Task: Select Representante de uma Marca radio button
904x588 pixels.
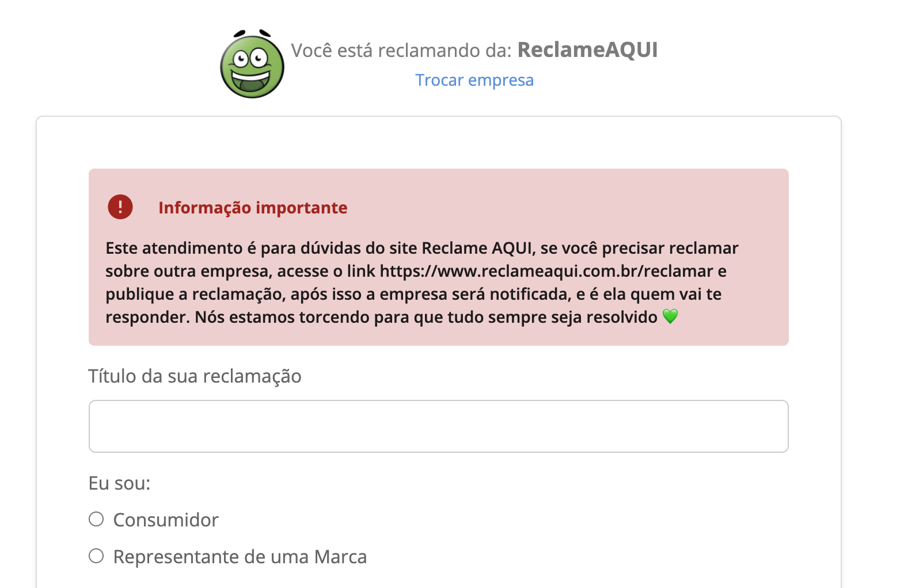Action: tap(96, 556)
